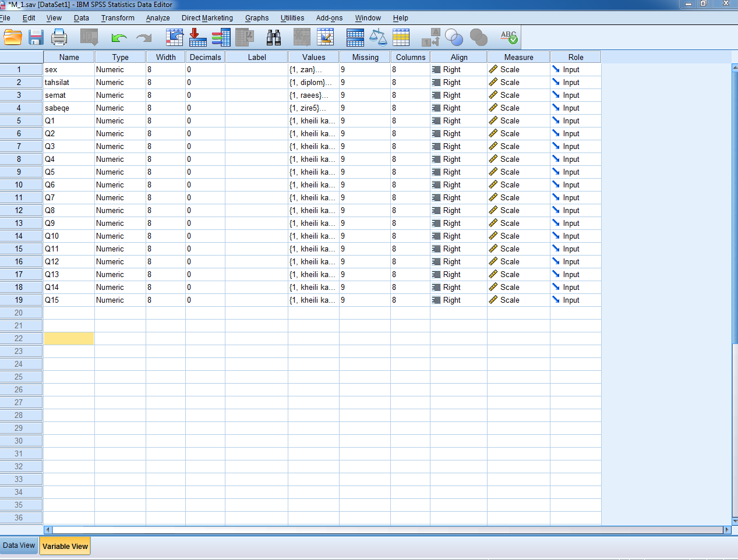Image resolution: width=738 pixels, height=560 pixels.
Task: Click the variable name 'tahsilat'
Action: tap(57, 82)
